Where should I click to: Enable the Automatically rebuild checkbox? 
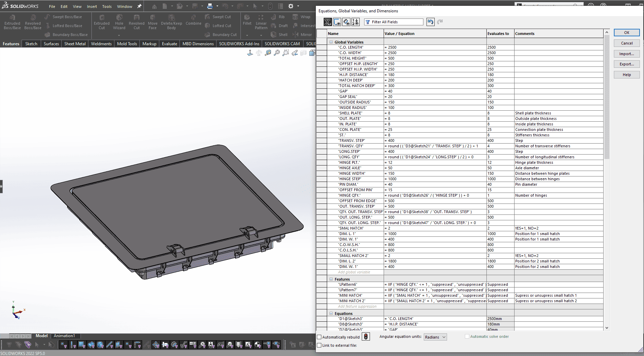pyautogui.click(x=319, y=337)
